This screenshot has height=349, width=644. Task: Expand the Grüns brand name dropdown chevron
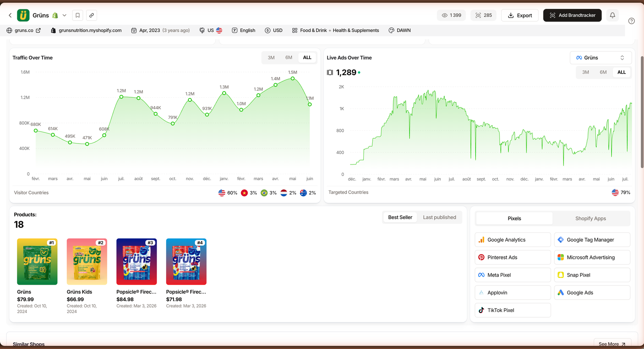pos(64,15)
